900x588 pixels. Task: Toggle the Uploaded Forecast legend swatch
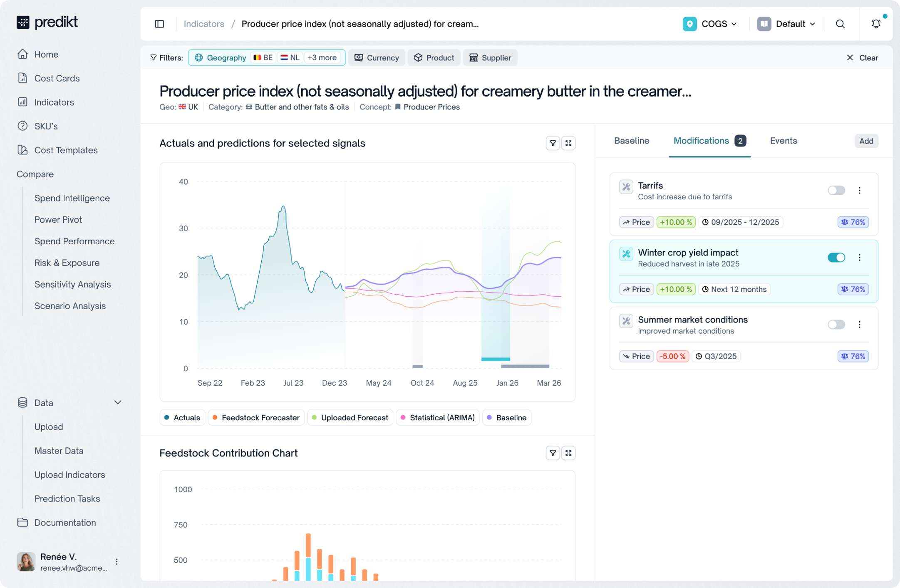(315, 417)
